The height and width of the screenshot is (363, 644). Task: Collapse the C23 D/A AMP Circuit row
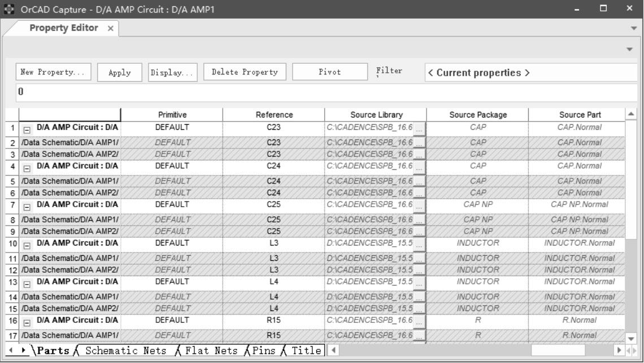(x=27, y=130)
